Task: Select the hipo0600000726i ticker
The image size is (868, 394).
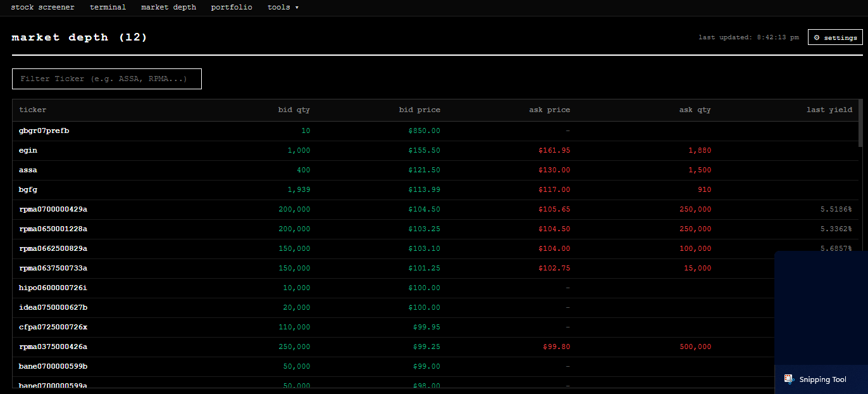Action: pyautogui.click(x=53, y=288)
